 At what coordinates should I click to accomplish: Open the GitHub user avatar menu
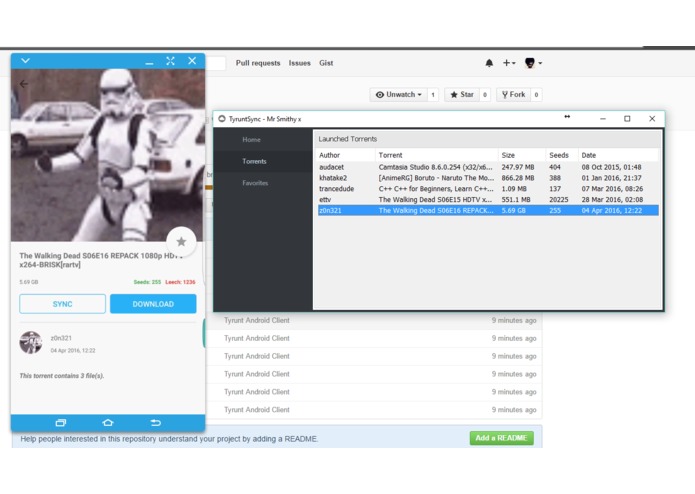tap(533, 63)
